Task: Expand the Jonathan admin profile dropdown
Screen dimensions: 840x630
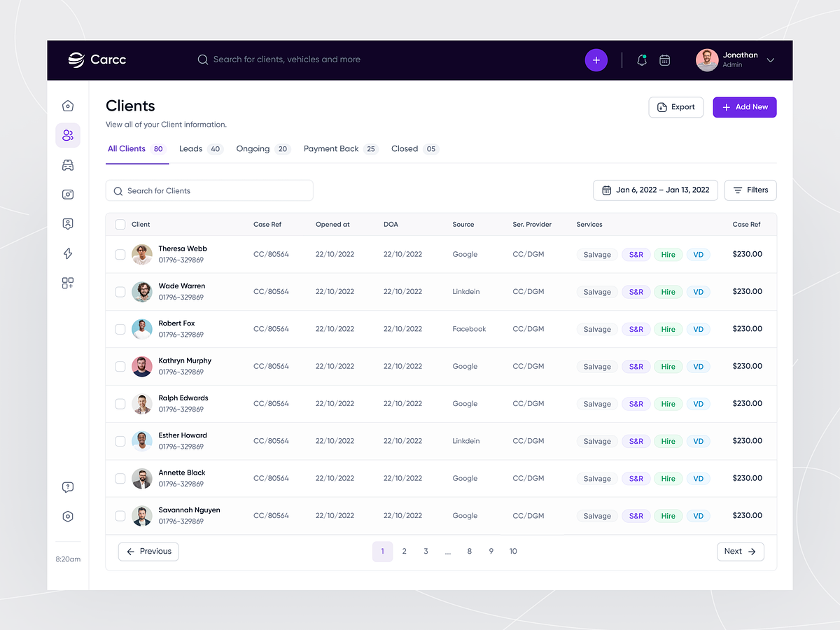Action: [x=770, y=60]
